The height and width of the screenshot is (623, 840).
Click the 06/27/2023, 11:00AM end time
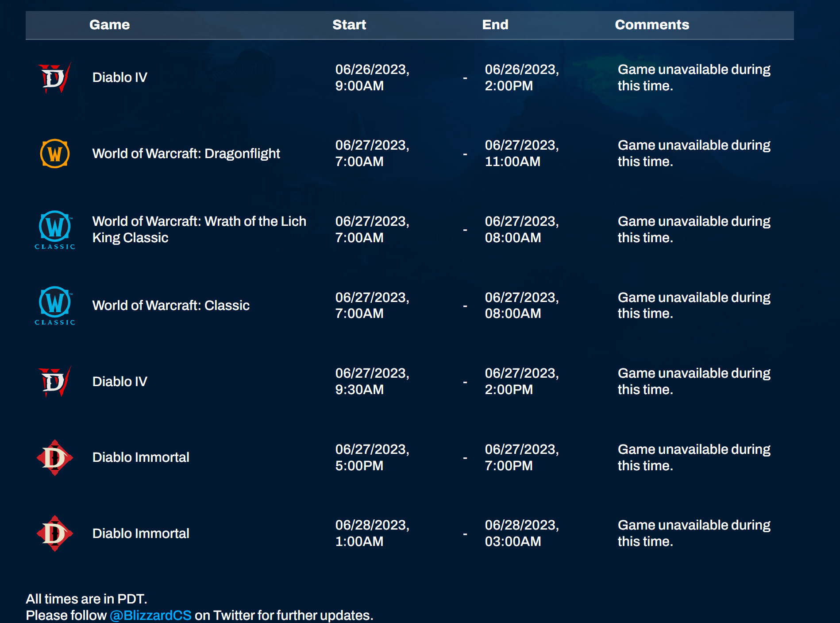521,153
